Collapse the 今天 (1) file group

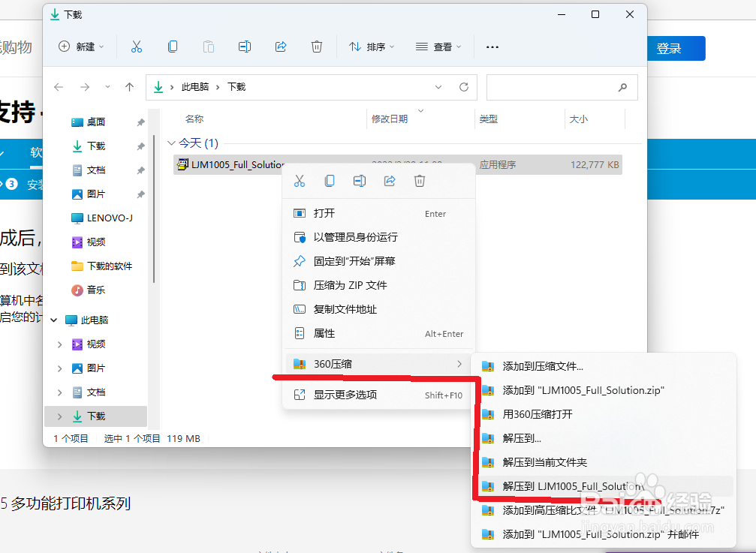(x=172, y=143)
